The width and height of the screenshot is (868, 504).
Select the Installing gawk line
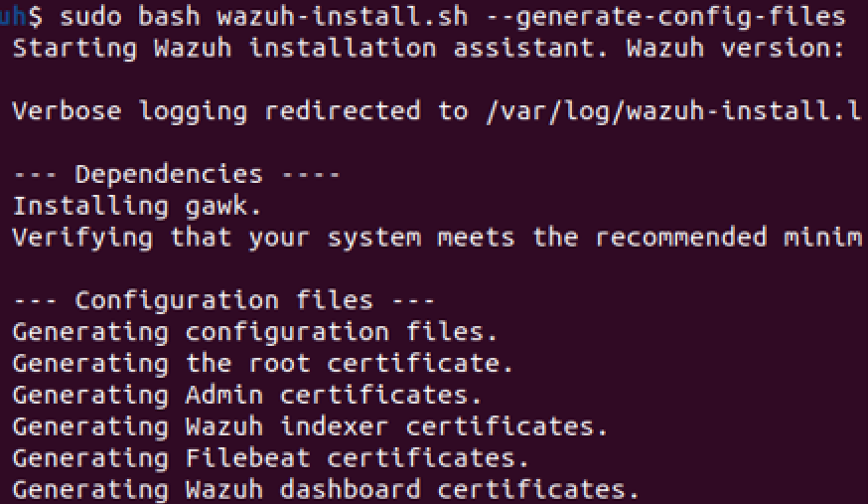pos(137,207)
